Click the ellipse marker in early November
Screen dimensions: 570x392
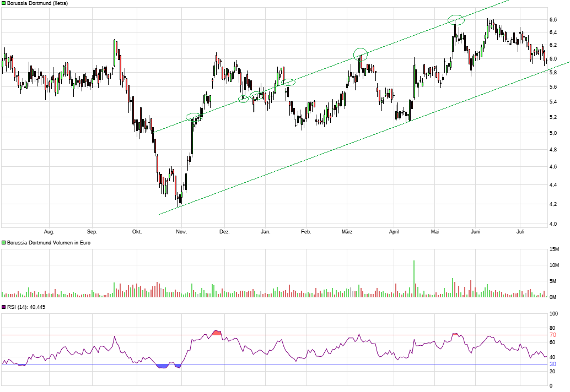tap(193, 117)
